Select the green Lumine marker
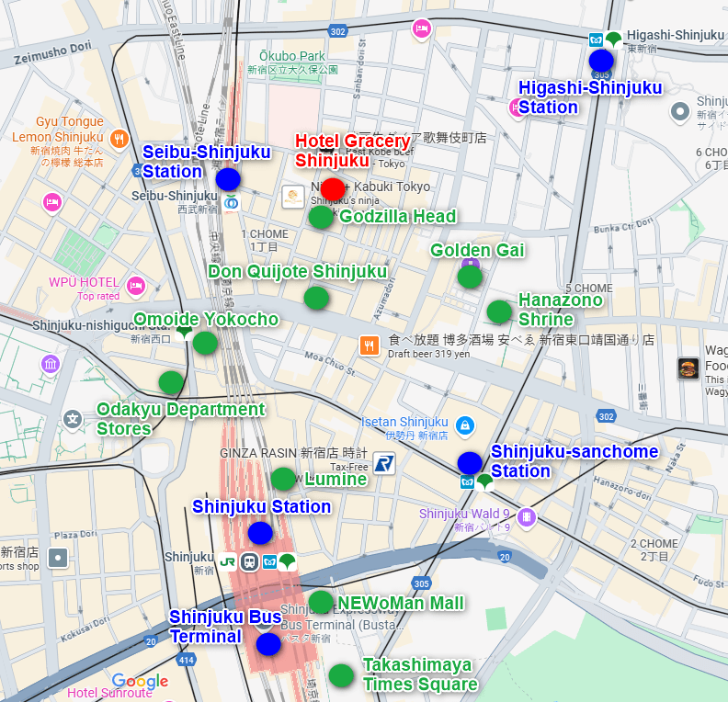Screen dimensions: 728x702 [283, 479]
